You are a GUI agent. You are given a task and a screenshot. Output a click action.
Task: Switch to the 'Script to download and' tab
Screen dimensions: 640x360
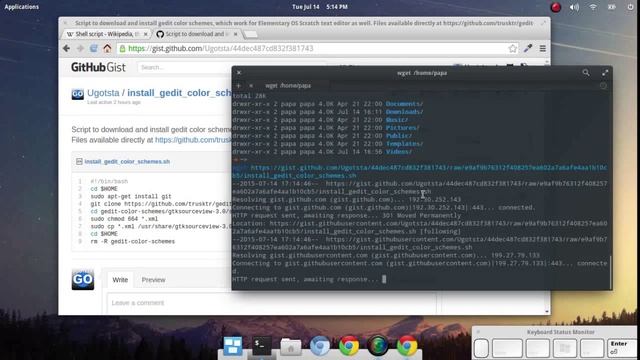197,34
